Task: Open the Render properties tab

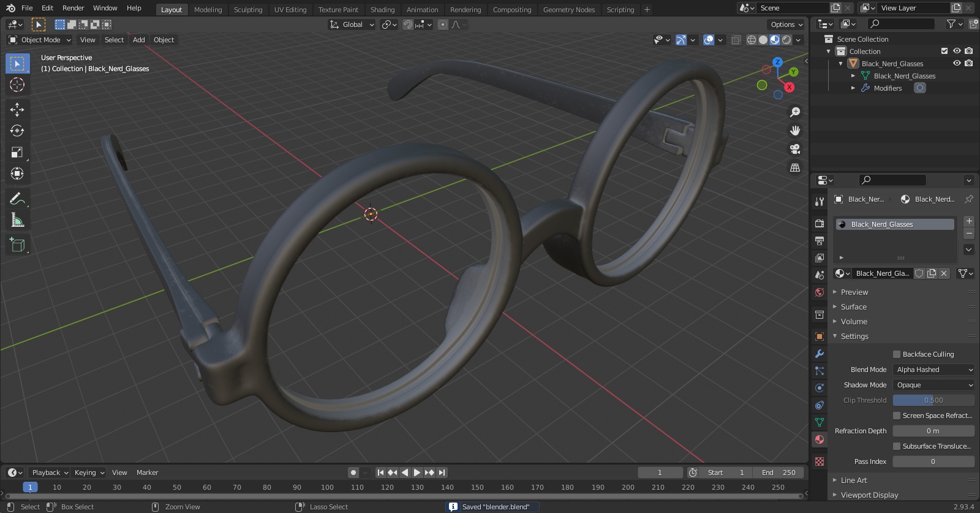Action: (820, 224)
